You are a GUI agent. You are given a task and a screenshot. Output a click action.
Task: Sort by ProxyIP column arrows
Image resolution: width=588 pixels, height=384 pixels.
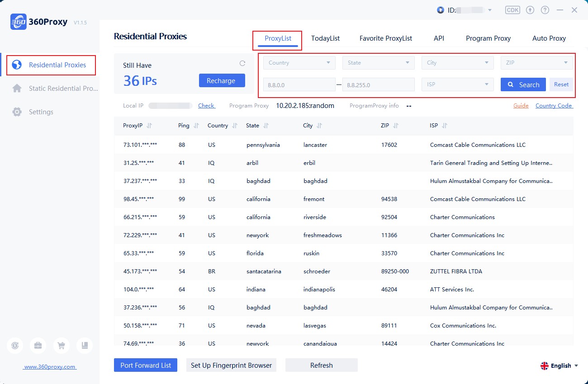[149, 126]
